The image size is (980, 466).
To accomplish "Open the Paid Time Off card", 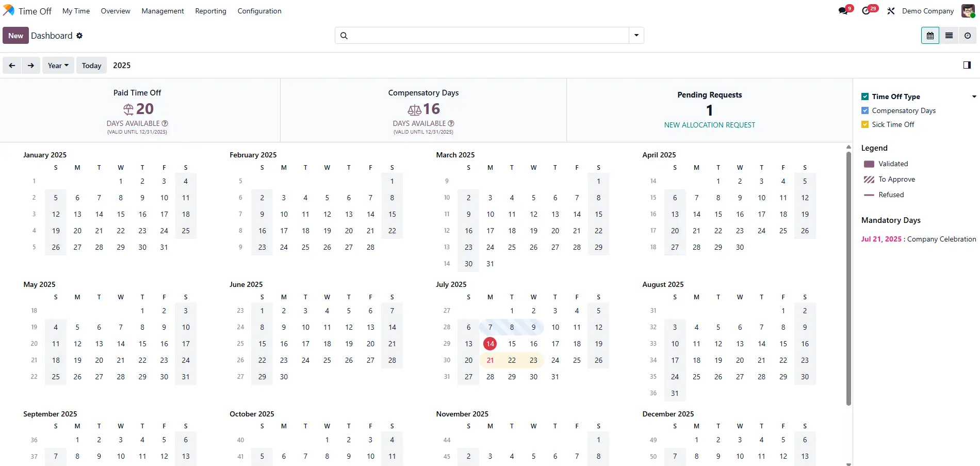I will (140, 110).
